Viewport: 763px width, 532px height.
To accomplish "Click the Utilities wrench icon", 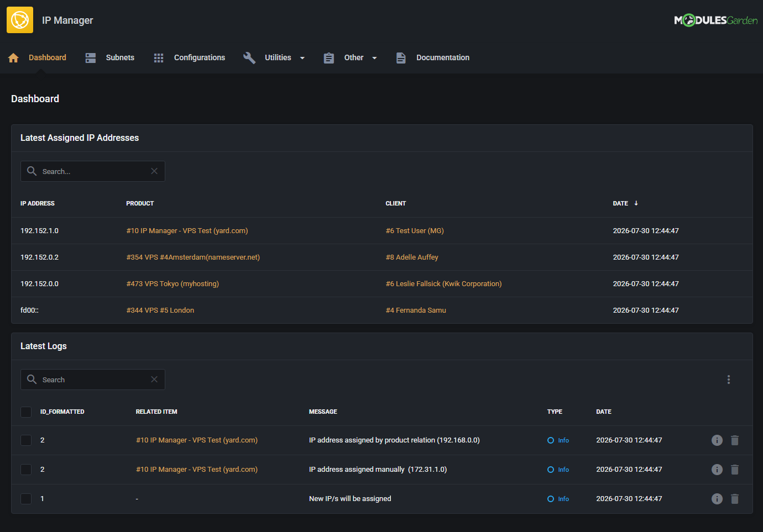I will click(249, 58).
